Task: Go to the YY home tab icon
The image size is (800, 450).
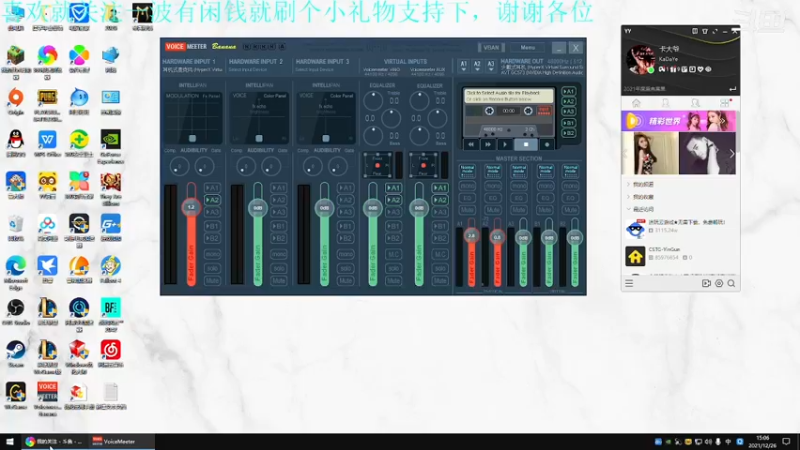Action: click(x=636, y=103)
